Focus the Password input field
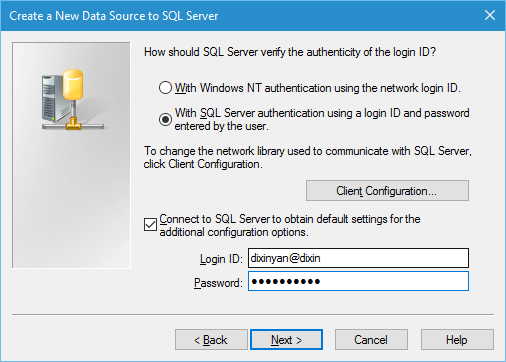Viewport: 506px width, 362px height. click(358, 281)
